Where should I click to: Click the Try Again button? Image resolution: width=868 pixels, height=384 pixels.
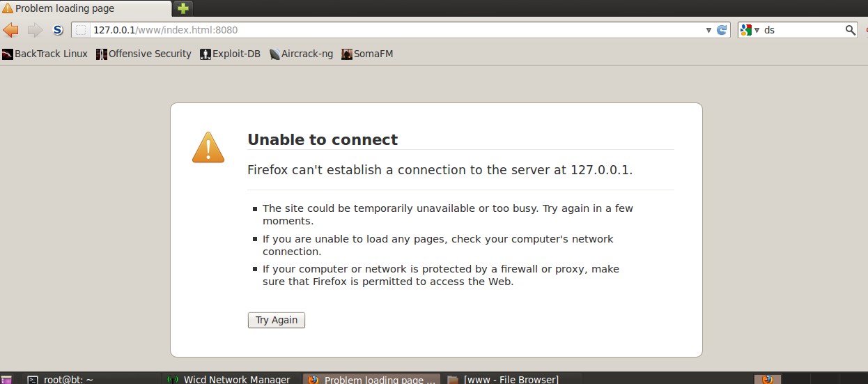(277, 320)
